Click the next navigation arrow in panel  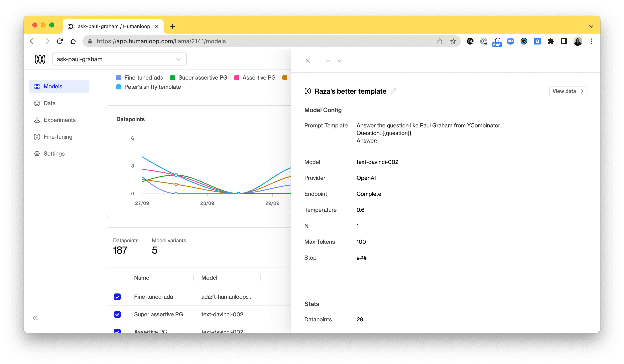point(340,60)
